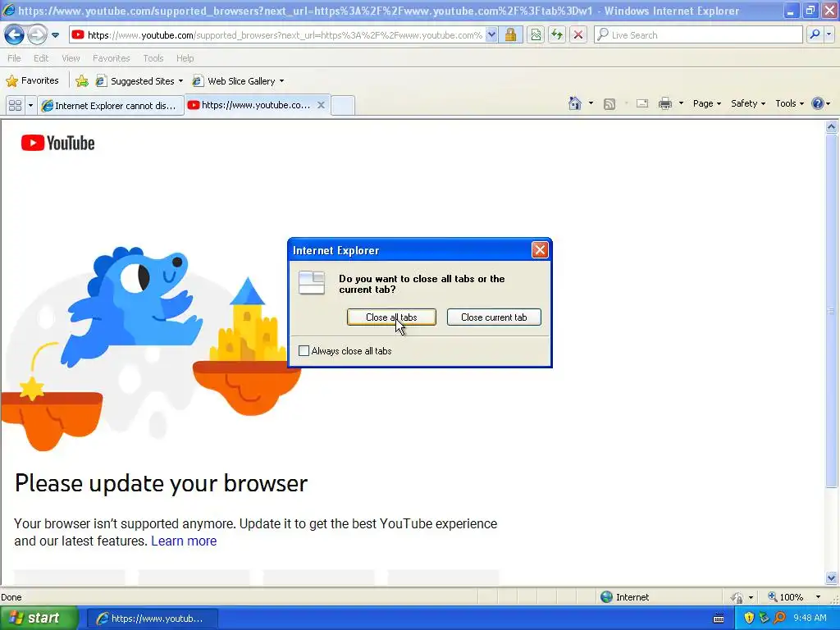Click the search magnifier button
The height and width of the screenshot is (630, 840).
coord(815,35)
